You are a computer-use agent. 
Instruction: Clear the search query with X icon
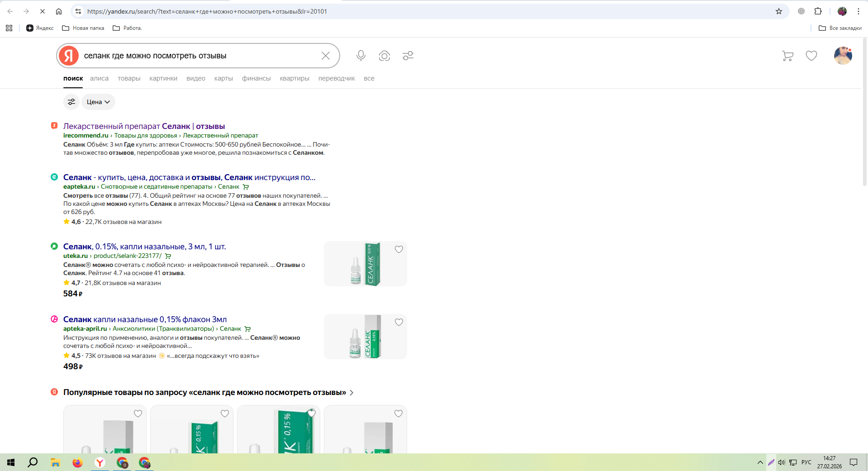point(326,56)
